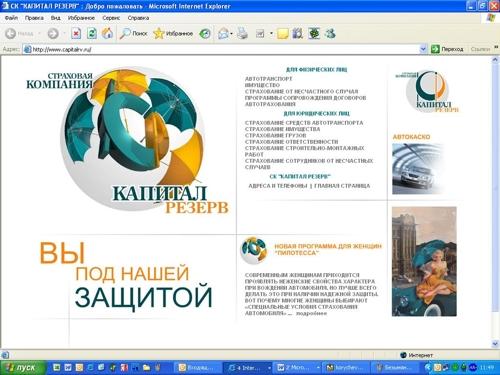Screen dimensions: 500x375
Task: Open Страхование строительно-монтажных работ link
Action: [305, 151]
